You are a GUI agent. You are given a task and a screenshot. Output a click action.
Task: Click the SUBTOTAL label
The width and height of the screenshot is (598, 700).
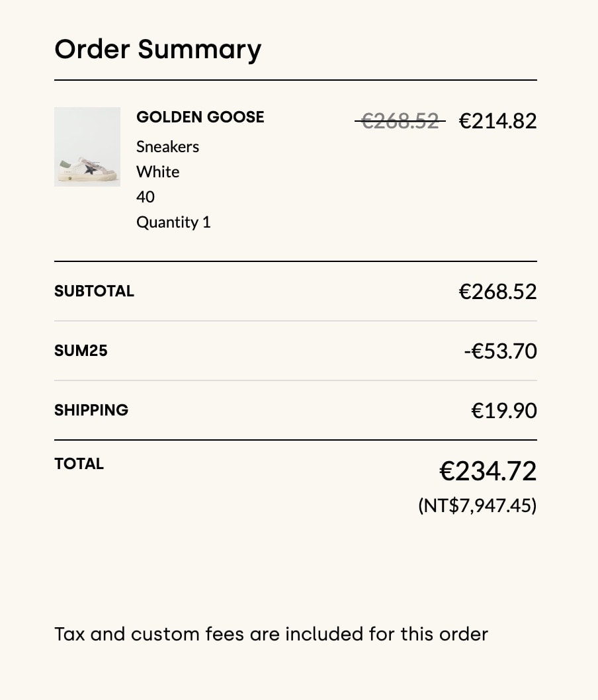94,291
